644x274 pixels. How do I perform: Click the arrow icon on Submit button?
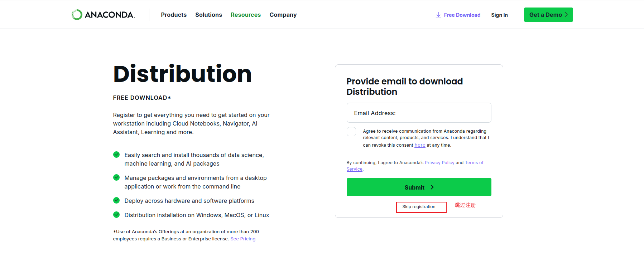coord(432,187)
